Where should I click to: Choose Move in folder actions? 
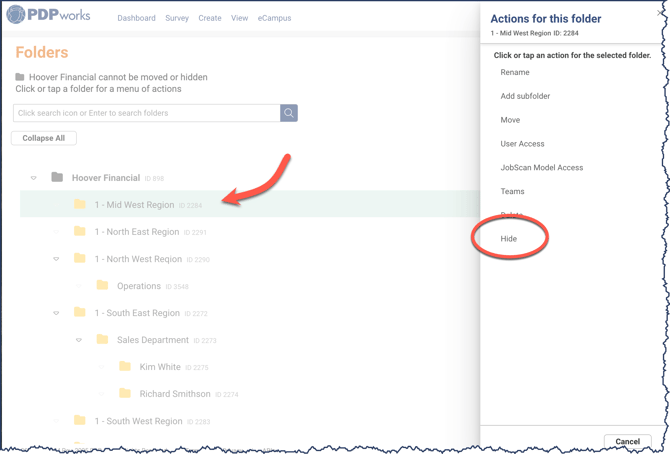point(510,120)
